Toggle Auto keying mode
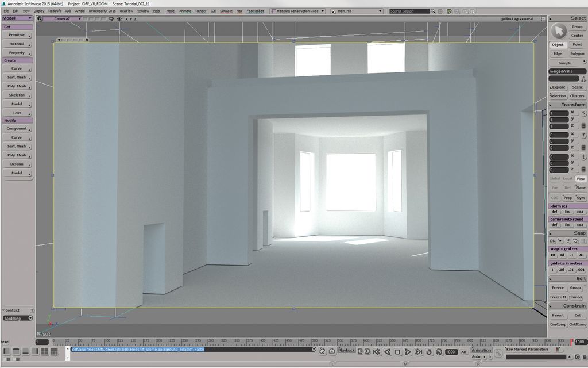 [477, 356]
